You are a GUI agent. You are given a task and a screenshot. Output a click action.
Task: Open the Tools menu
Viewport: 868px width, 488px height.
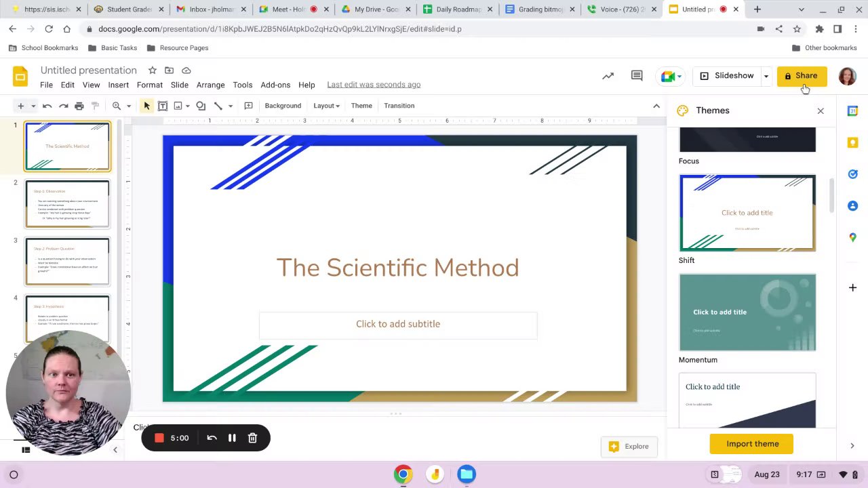(x=243, y=85)
